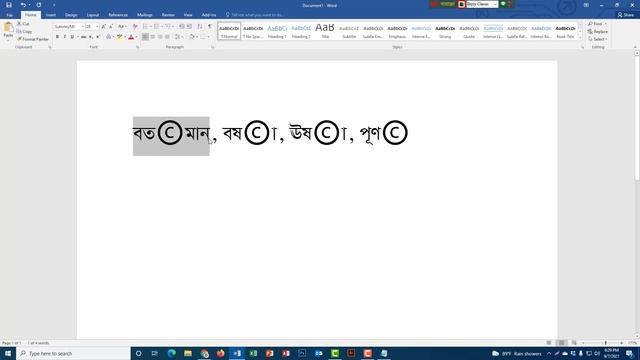Toggle Underline formatting

[72, 37]
